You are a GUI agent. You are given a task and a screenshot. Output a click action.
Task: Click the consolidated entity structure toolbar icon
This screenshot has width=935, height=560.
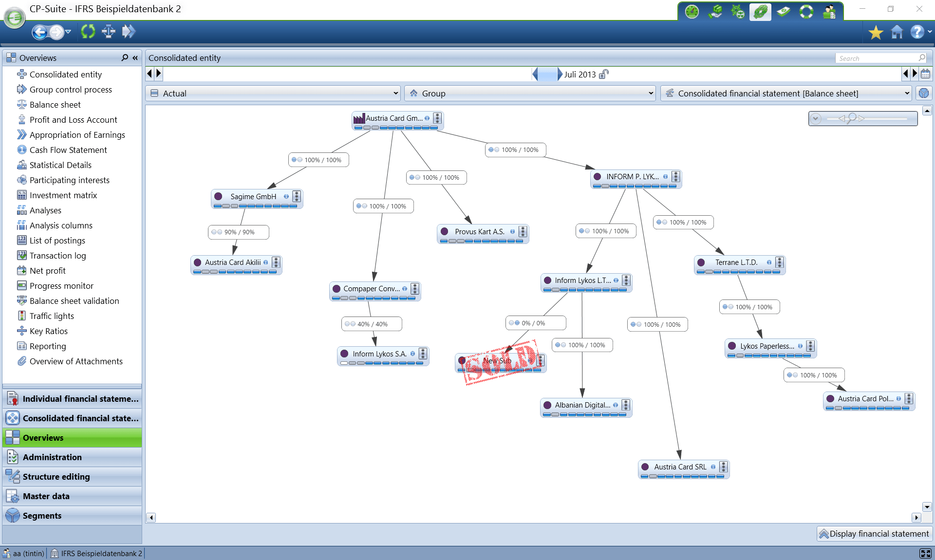pyautogui.click(x=108, y=32)
